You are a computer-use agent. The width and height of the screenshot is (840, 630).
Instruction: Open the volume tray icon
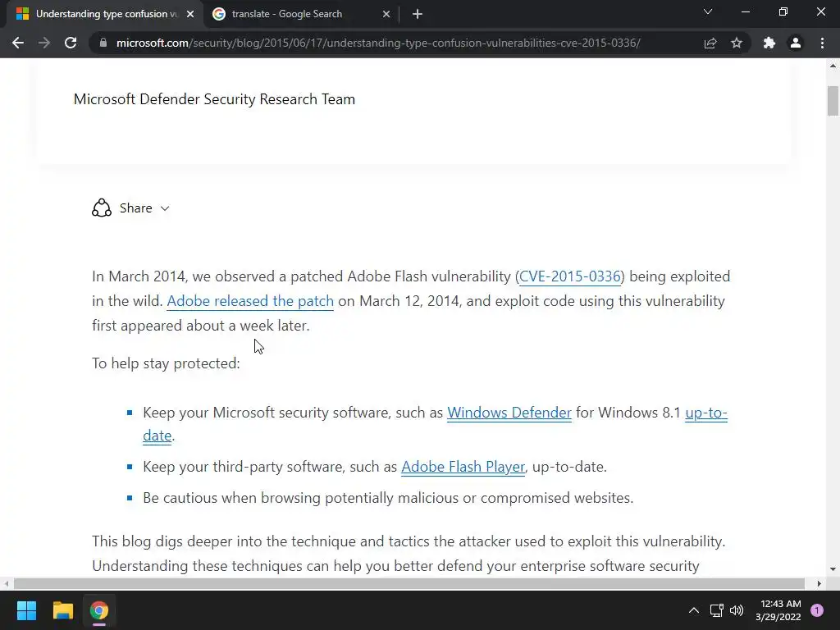pos(737,610)
